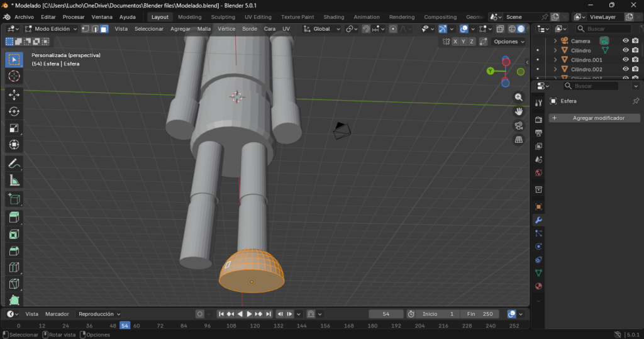The image size is (644, 339).
Task: Select the Move tool in left toolbar
Action: coord(14,94)
